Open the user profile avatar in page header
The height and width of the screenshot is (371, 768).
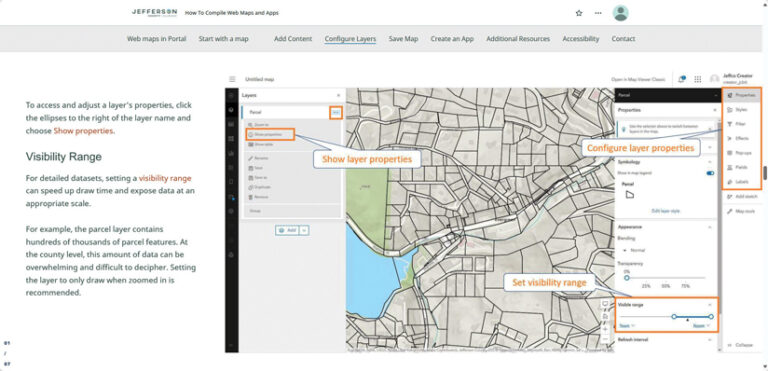(621, 13)
